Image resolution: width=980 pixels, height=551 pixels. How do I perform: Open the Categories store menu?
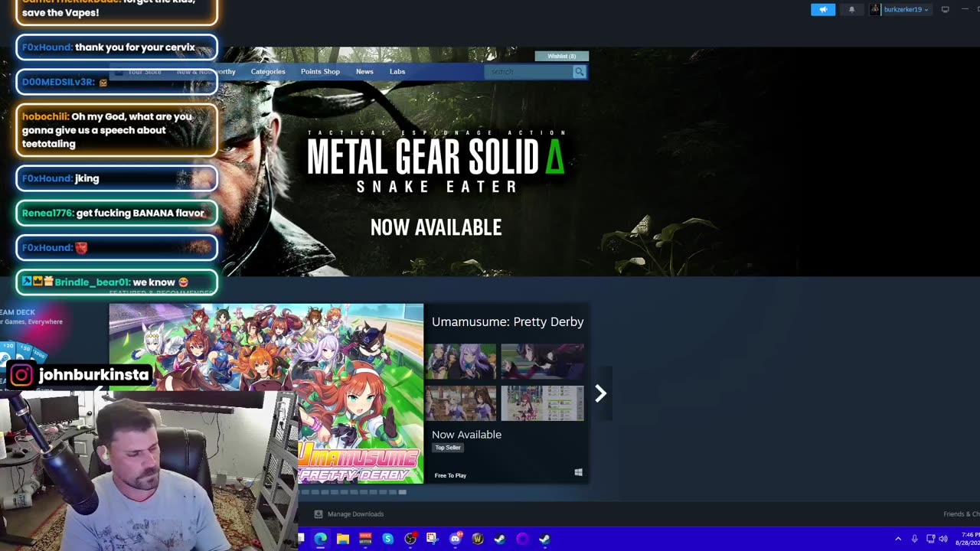pos(268,72)
